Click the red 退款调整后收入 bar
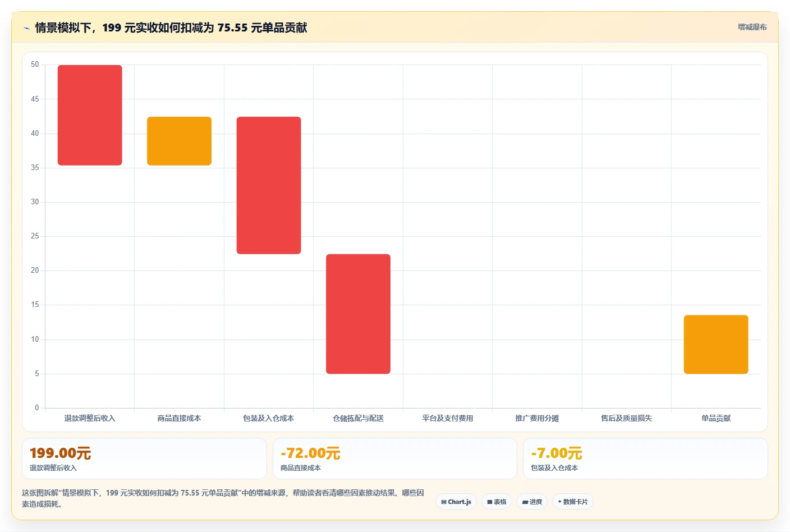The width and height of the screenshot is (790, 532). point(90,115)
